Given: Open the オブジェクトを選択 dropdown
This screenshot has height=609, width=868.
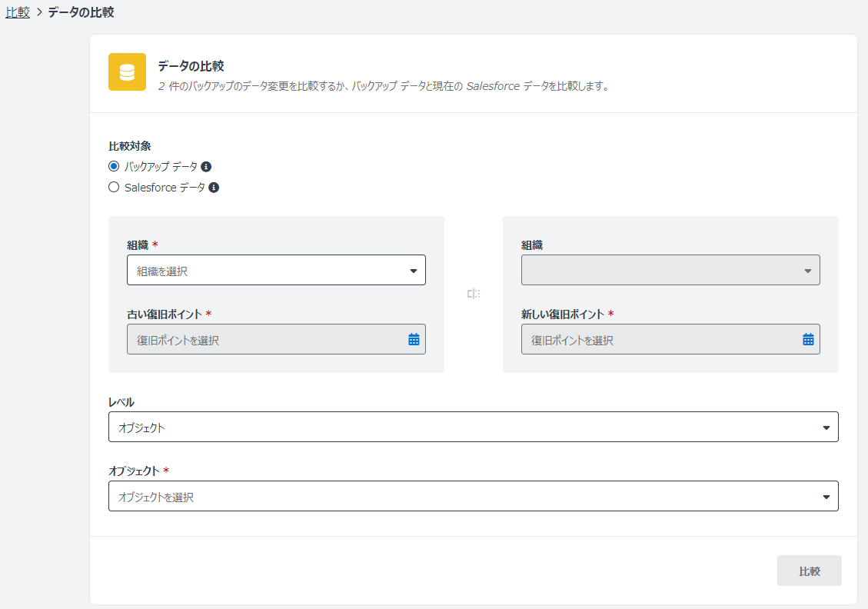Looking at the screenshot, I should 473,496.
